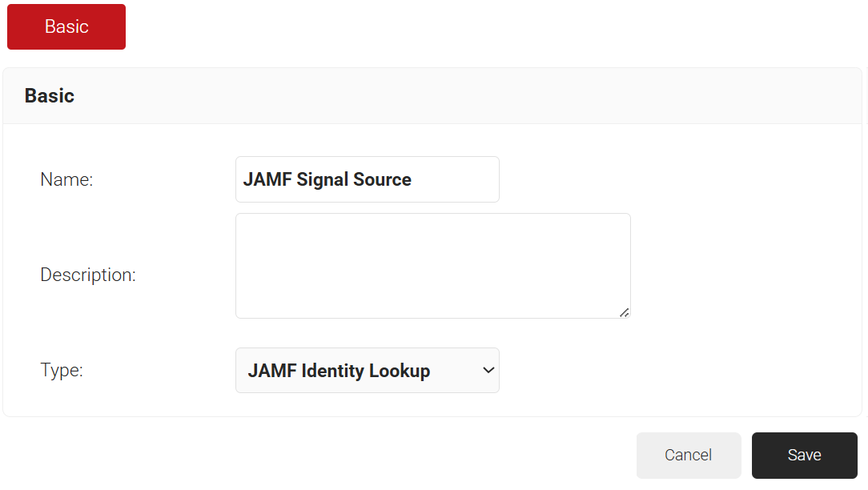The width and height of the screenshot is (868, 490).
Task: Open the Type dropdown
Action: [x=367, y=370]
